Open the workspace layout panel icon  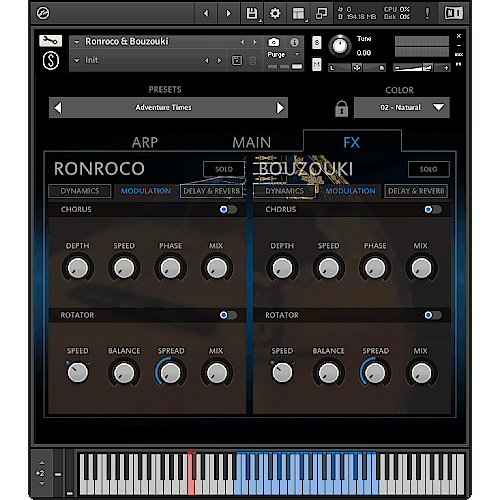click(298, 13)
